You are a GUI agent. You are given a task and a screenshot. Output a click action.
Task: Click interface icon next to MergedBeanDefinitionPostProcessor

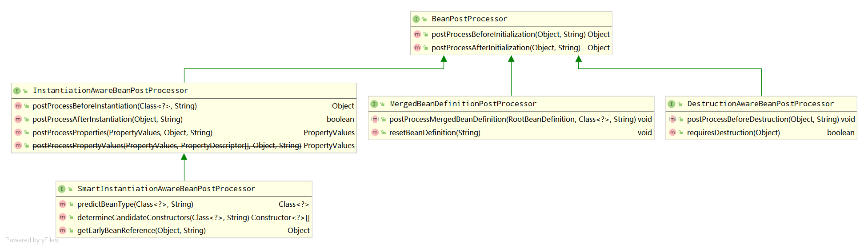tap(374, 104)
